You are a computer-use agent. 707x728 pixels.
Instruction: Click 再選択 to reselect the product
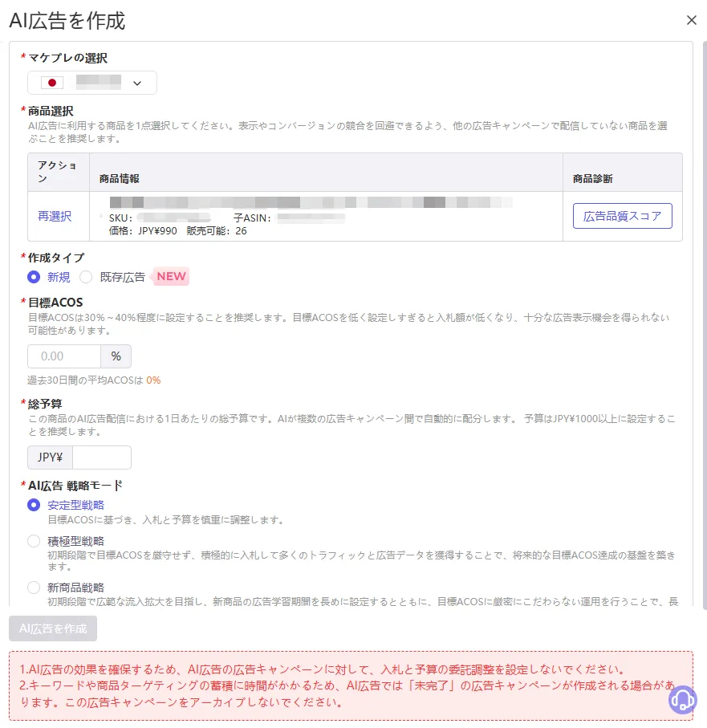(x=55, y=217)
